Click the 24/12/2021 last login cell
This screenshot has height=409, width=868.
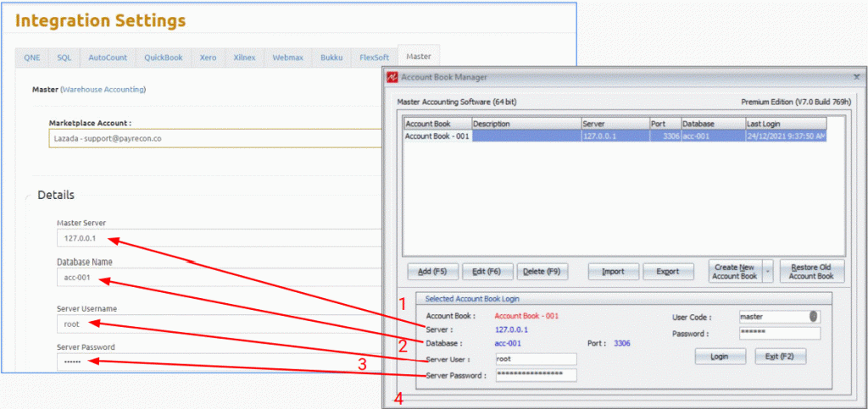pyautogui.click(x=786, y=136)
